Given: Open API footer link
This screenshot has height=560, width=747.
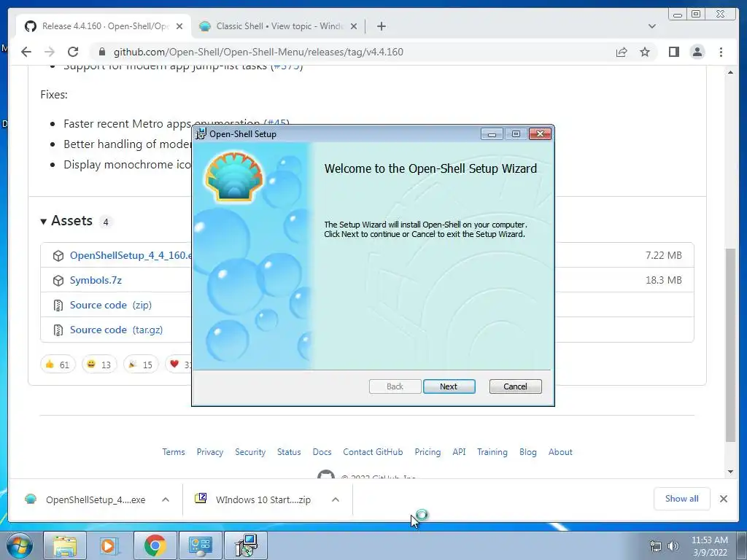Looking at the screenshot, I should [460, 452].
